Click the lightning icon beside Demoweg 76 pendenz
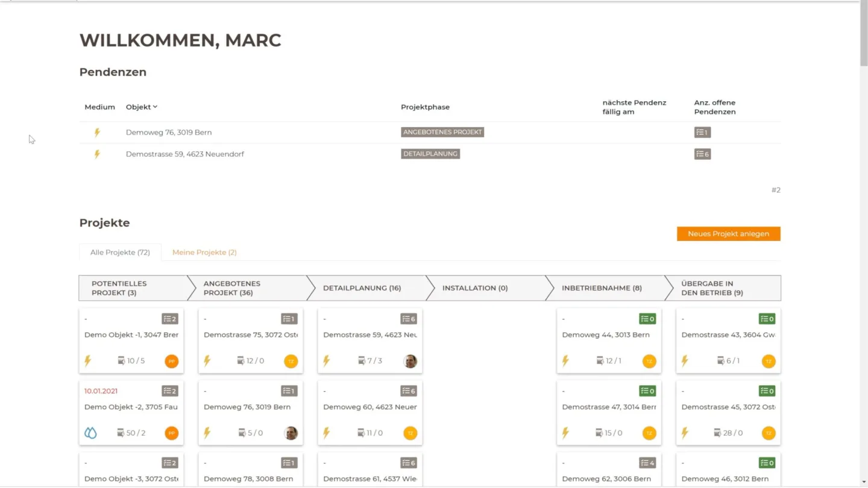 (x=97, y=133)
